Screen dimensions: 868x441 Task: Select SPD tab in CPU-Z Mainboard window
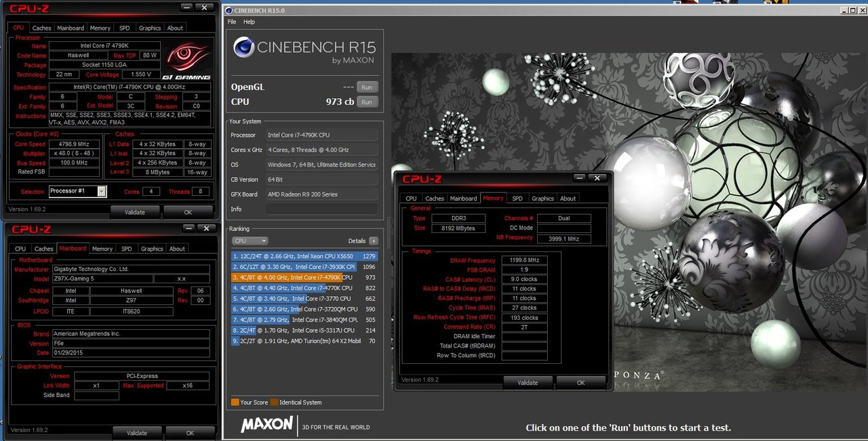click(x=126, y=249)
